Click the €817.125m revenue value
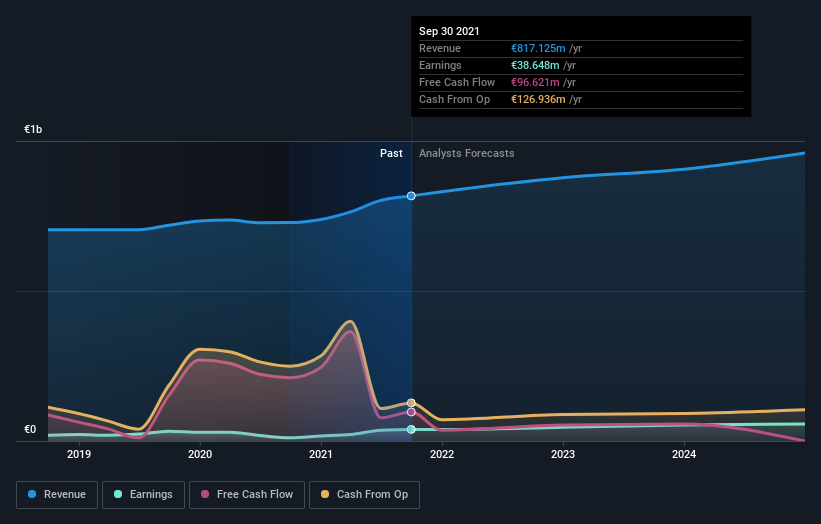 click(x=538, y=48)
